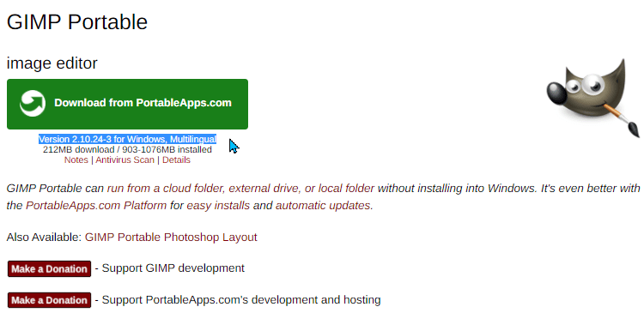
Task: Click the 'Support GIMP development' text
Action: coord(173,268)
